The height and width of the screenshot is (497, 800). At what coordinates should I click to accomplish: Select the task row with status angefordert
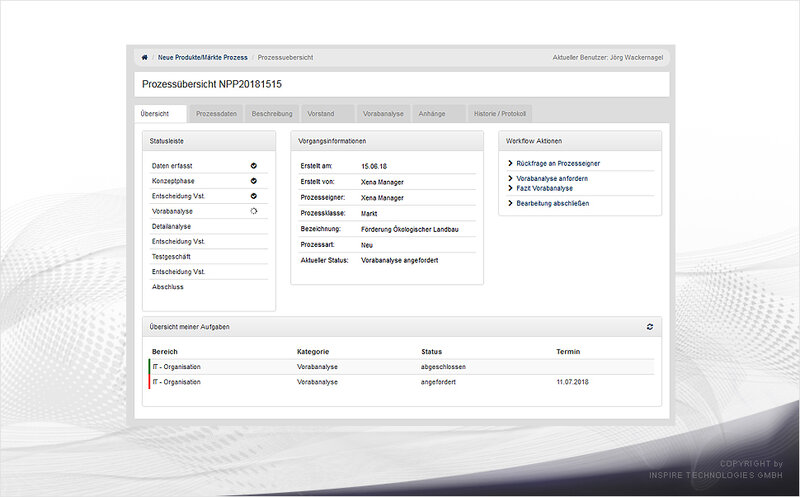click(x=402, y=382)
